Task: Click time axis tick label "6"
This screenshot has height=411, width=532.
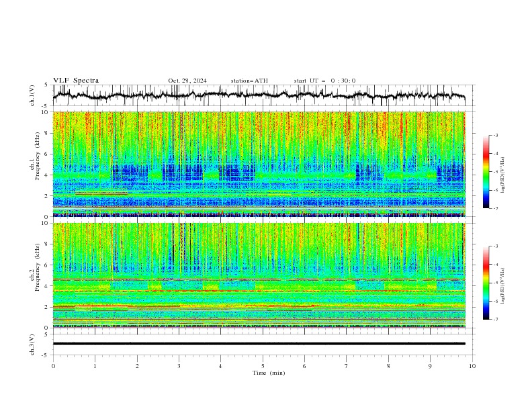Action: 304,366
